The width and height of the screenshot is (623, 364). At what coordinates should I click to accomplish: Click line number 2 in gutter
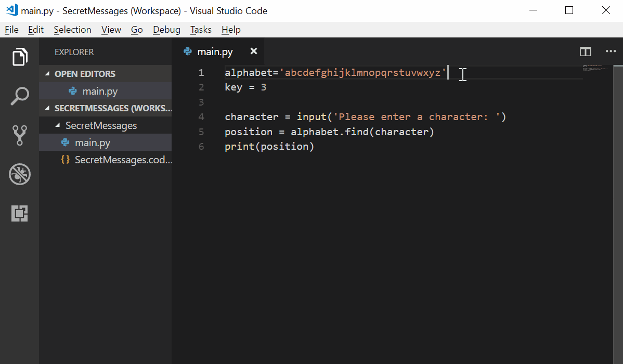(201, 87)
